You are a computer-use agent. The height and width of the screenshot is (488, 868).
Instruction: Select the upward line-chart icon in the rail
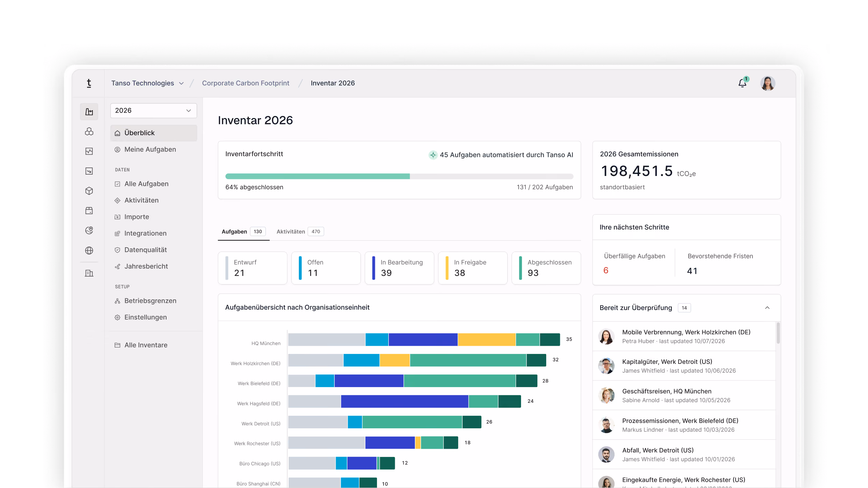coord(89,151)
